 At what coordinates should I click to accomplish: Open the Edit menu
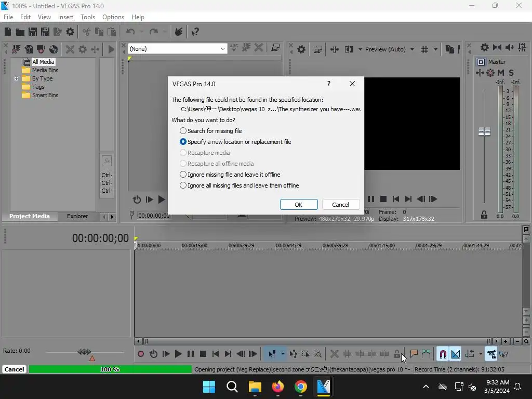point(25,17)
